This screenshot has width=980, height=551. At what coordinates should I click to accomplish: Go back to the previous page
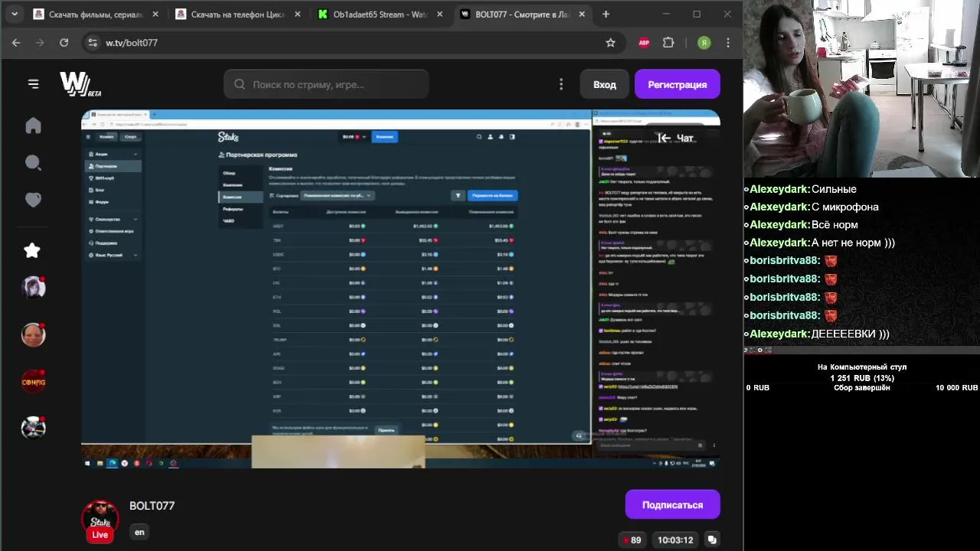(16, 43)
